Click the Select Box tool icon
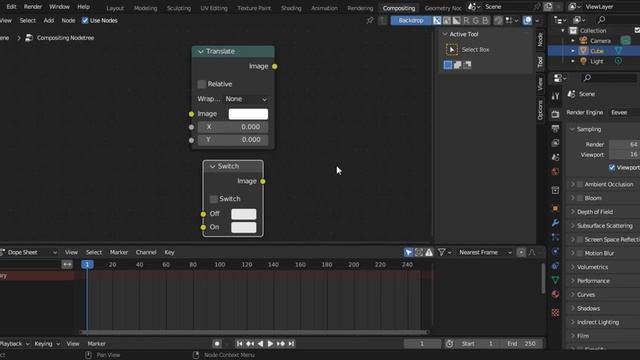The width and height of the screenshot is (640, 360). [451, 50]
